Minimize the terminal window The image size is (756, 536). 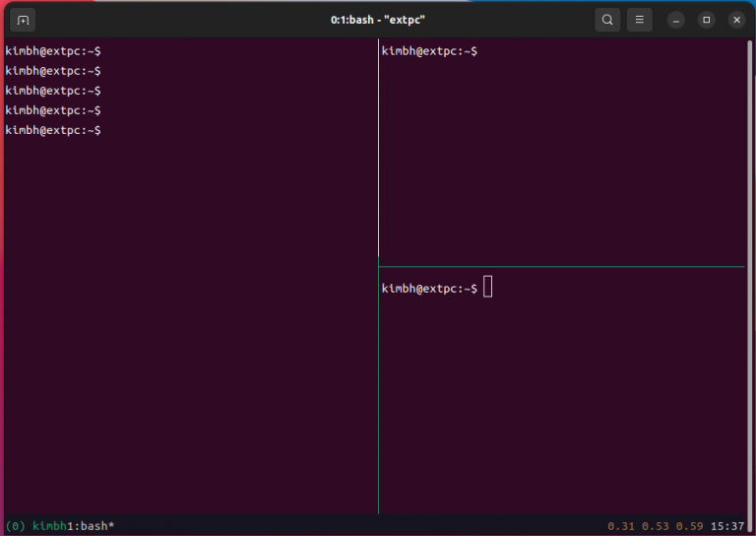675,20
